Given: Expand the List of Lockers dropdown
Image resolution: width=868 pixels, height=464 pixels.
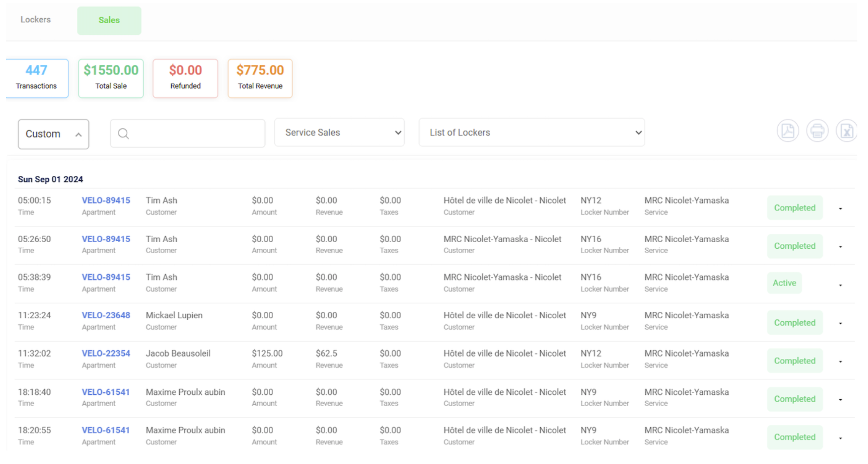Looking at the screenshot, I should pos(532,132).
